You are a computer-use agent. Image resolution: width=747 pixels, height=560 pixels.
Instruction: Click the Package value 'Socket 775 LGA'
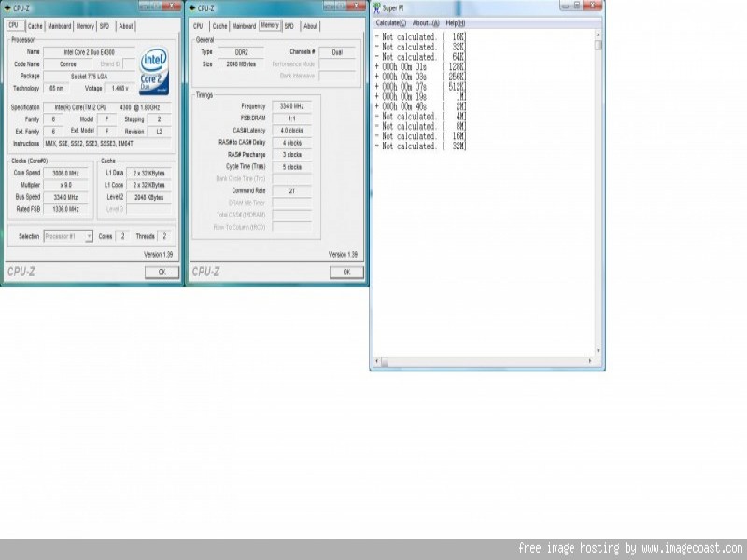click(89, 77)
